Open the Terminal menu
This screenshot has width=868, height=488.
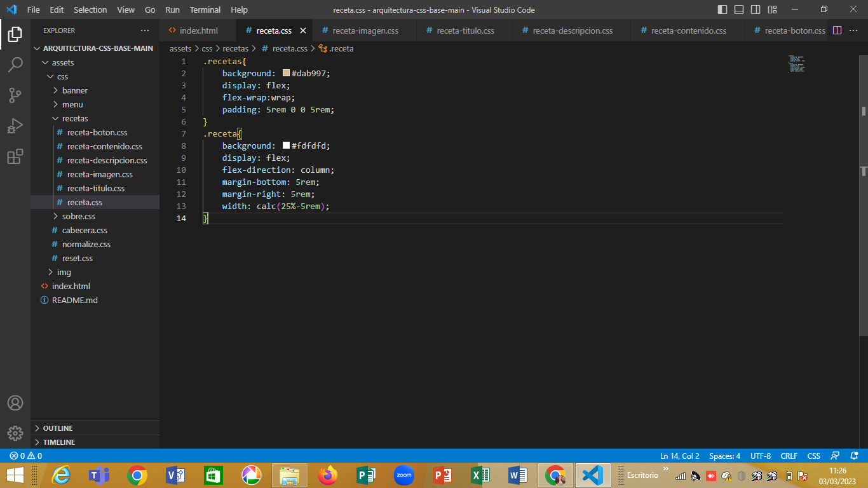pyautogui.click(x=205, y=10)
